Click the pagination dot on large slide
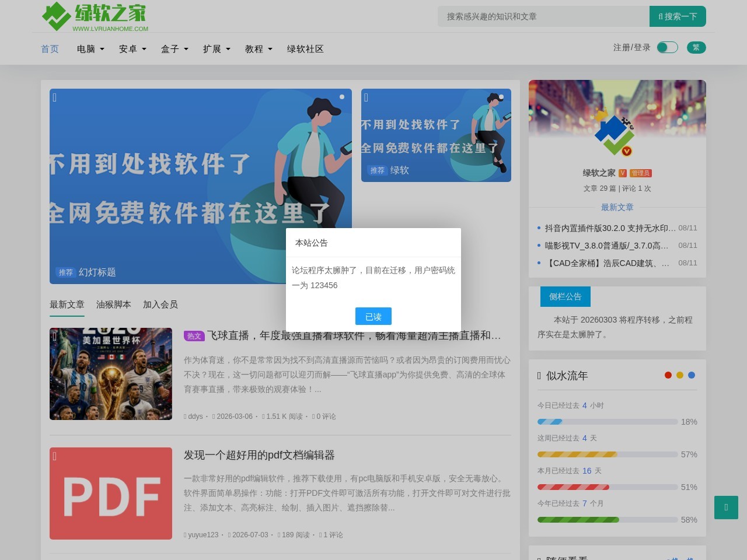This screenshot has height=560, width=747. click(x=342, y=97)
